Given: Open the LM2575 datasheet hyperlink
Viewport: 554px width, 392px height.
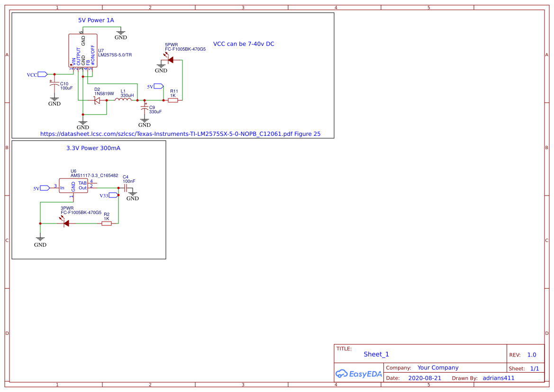Looking at the screenshot, I should click(x=180, y=134).
